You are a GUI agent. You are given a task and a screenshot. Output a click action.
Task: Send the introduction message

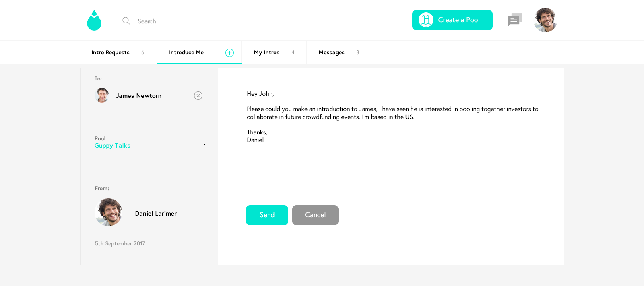267,215
